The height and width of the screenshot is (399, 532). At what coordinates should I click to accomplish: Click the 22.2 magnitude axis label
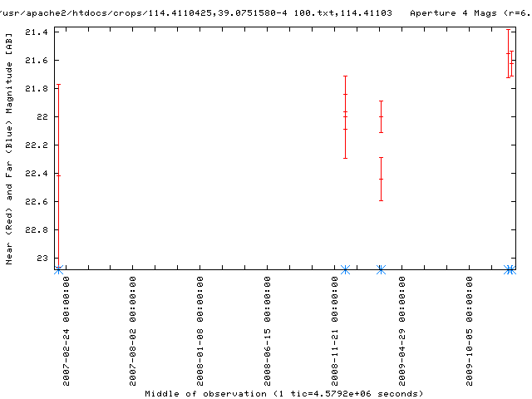tap(37, 145)
